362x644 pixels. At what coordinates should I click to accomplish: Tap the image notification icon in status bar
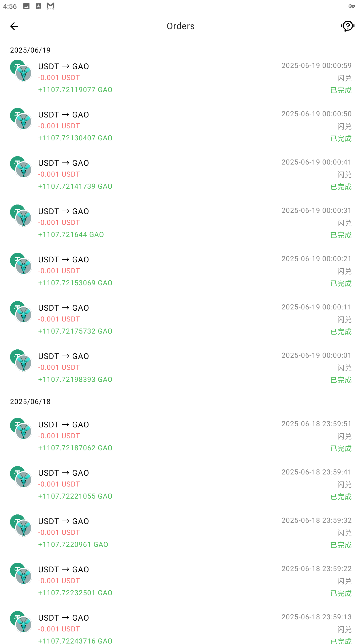point(26,6)
